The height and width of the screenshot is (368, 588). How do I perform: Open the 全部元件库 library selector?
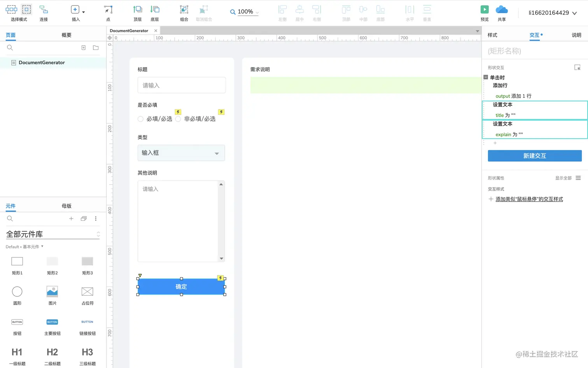click(x=53, y=234)
